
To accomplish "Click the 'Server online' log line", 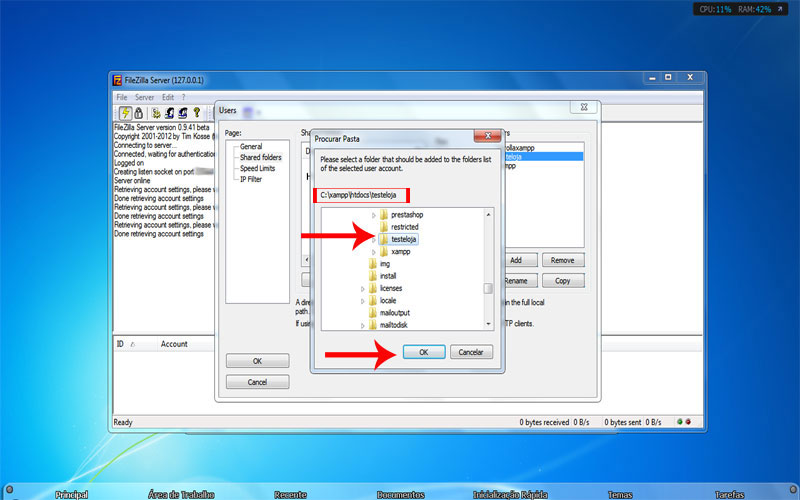I will pyautogui.click(x=132, y=181).
